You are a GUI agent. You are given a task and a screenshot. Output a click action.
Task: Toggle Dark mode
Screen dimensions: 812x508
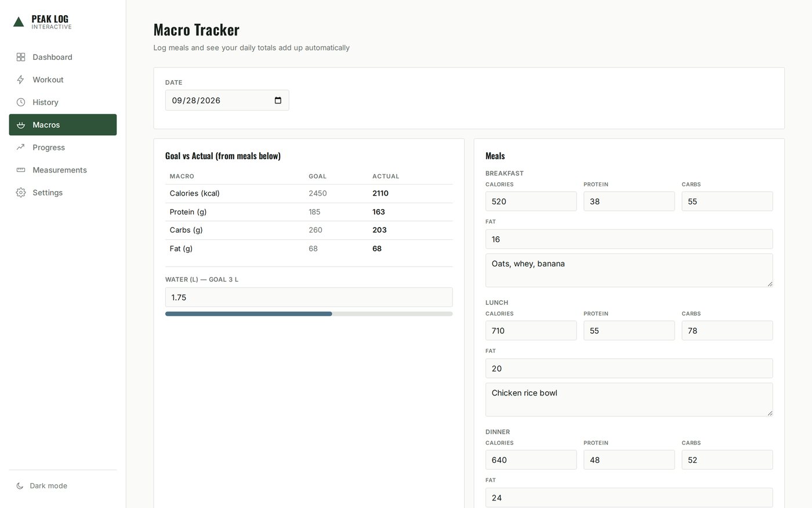click(x=63, y=486)
